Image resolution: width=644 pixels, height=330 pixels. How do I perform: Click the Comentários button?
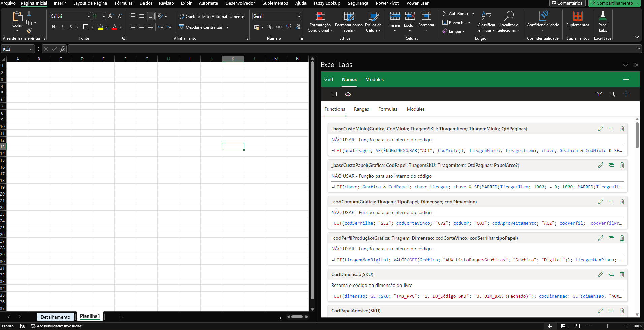click(567, 3)
